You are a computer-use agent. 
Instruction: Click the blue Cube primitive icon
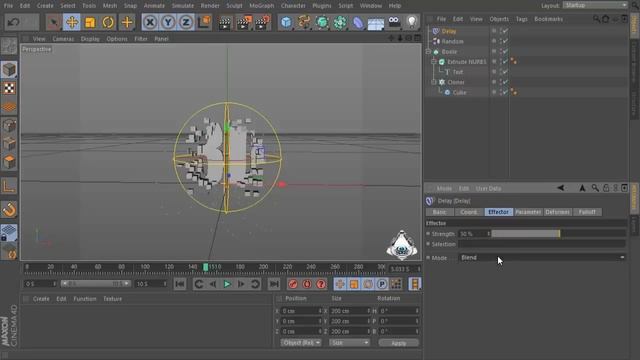[x=286, y=22]
